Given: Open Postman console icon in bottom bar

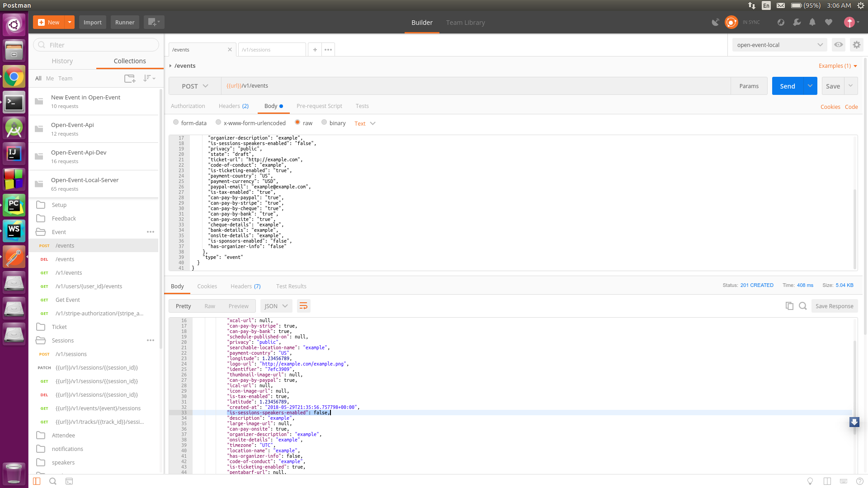Looking at the screenshot, I should pos(69,481).
